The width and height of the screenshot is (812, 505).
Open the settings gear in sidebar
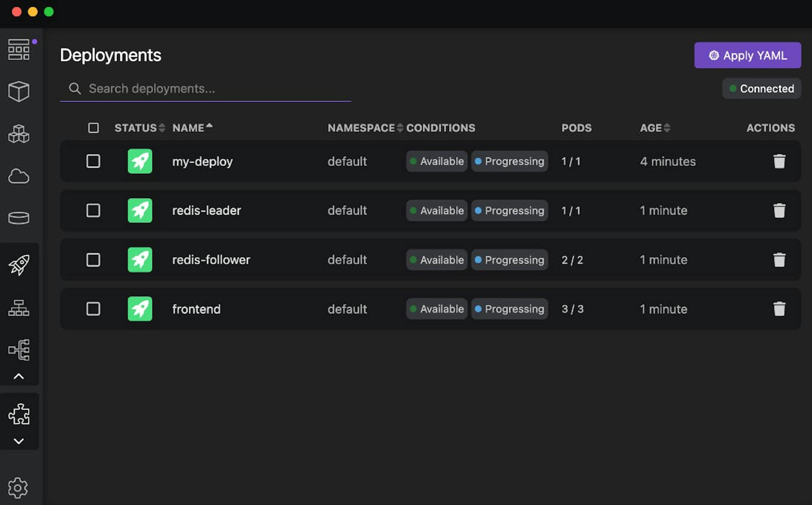(18, 488)
